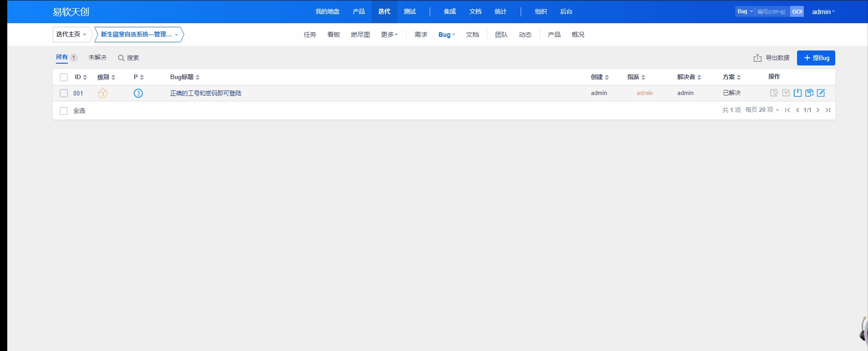The image size is (868, 351).
Task: Open bug ID 001 link
Action: 78,93
